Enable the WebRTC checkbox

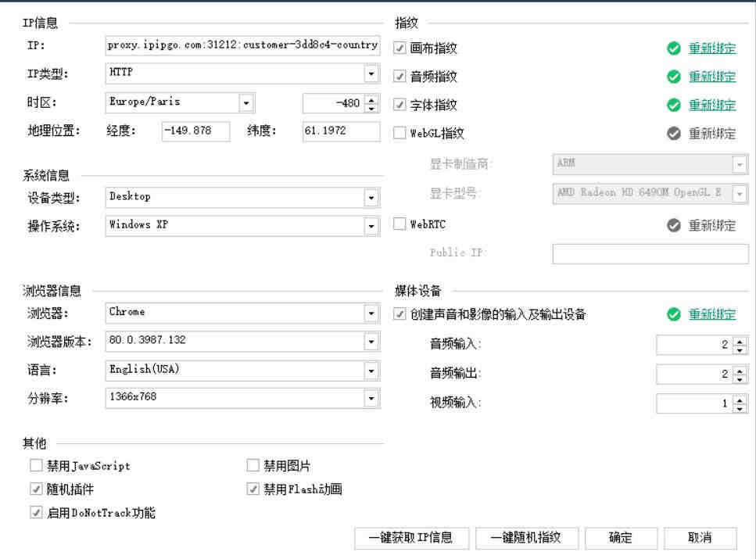(399, 224)
